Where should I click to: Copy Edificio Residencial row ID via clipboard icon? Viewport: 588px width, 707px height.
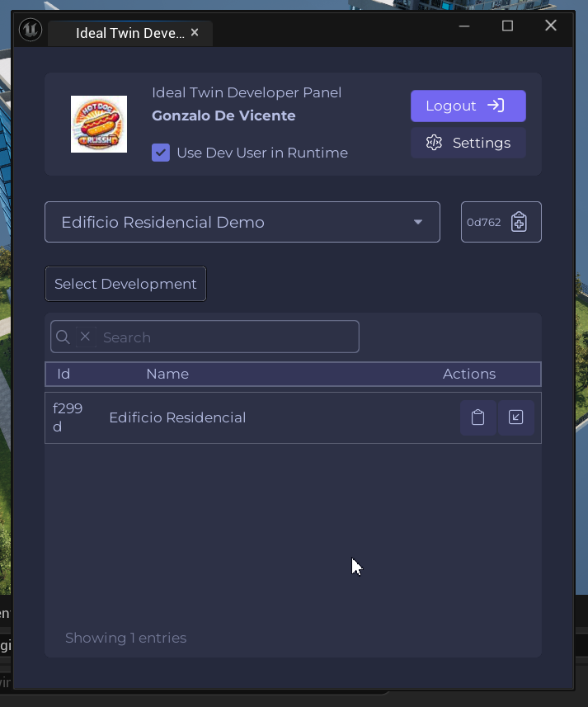point(477,417)
